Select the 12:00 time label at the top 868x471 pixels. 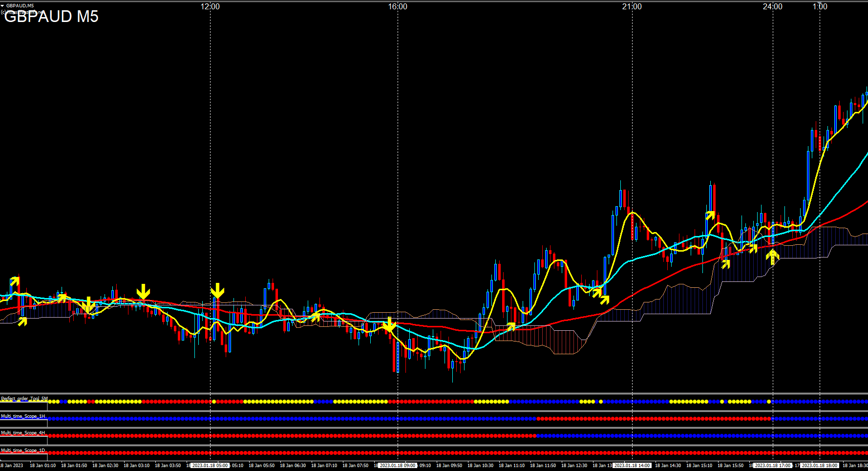point(210,6)
